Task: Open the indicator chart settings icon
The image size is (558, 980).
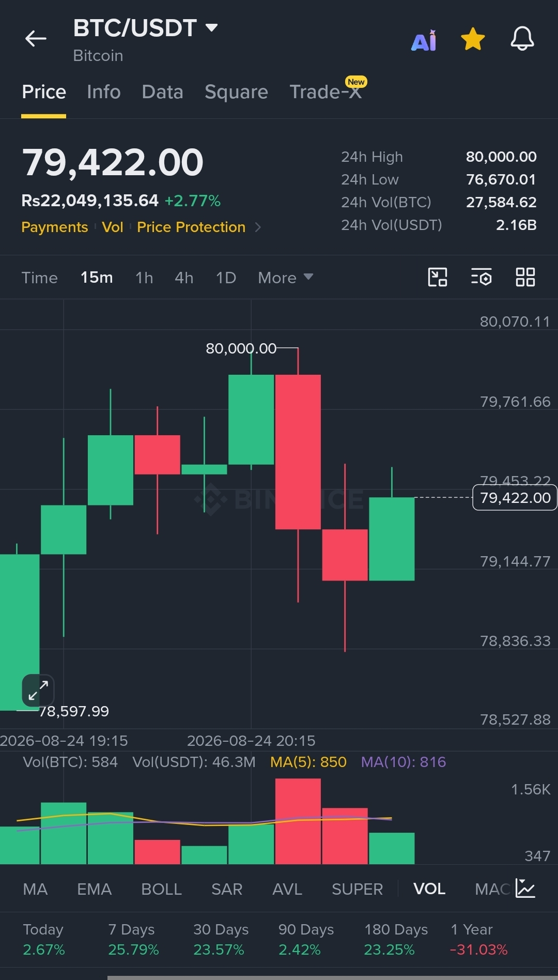Action: pos(525,889)
